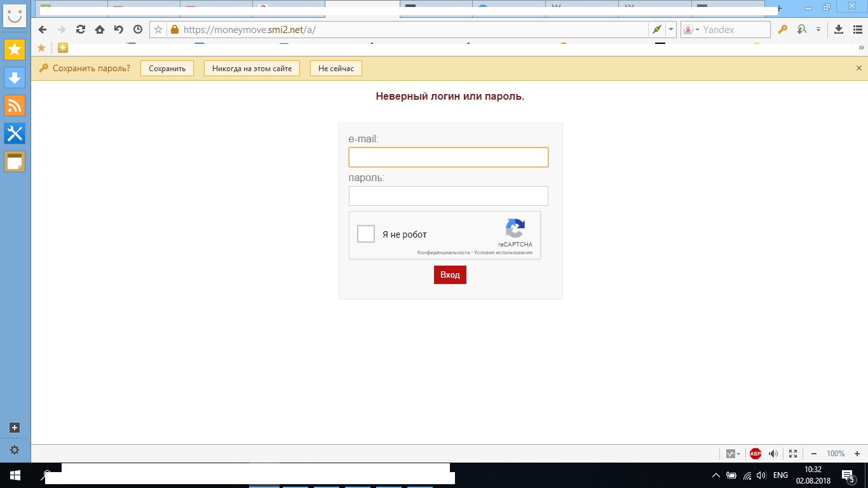
Task: Click Не сейчас button
Action: tap(336, 69)
